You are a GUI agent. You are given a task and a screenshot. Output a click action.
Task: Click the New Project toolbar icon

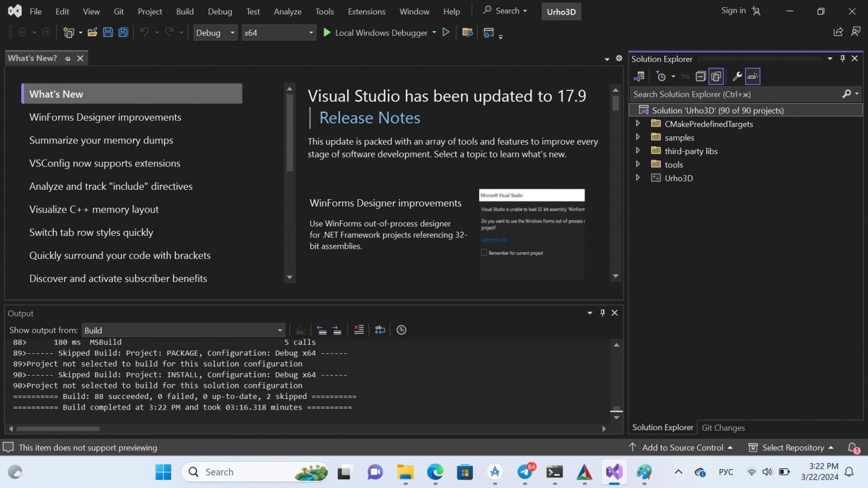(x=69, y=33)
